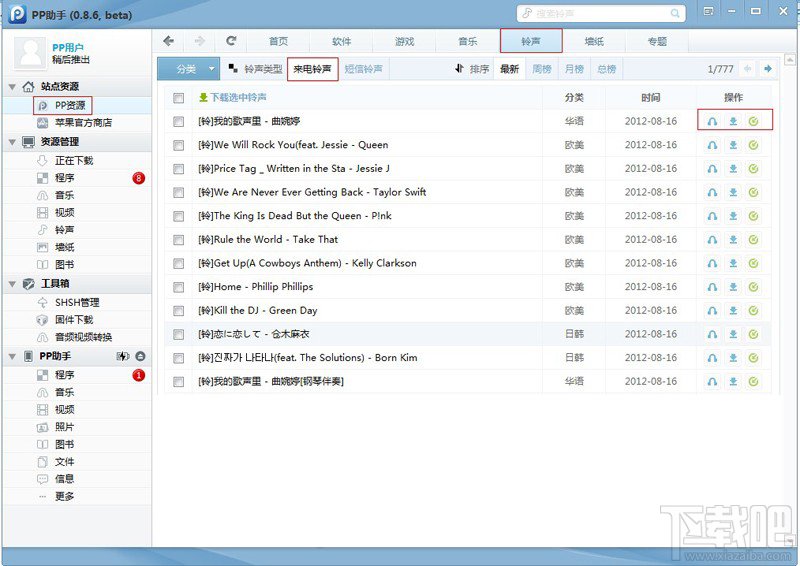800x566 pixels.
Task: Preview 恋に恋して ringtone with headphones
Action: coord(712,334)
